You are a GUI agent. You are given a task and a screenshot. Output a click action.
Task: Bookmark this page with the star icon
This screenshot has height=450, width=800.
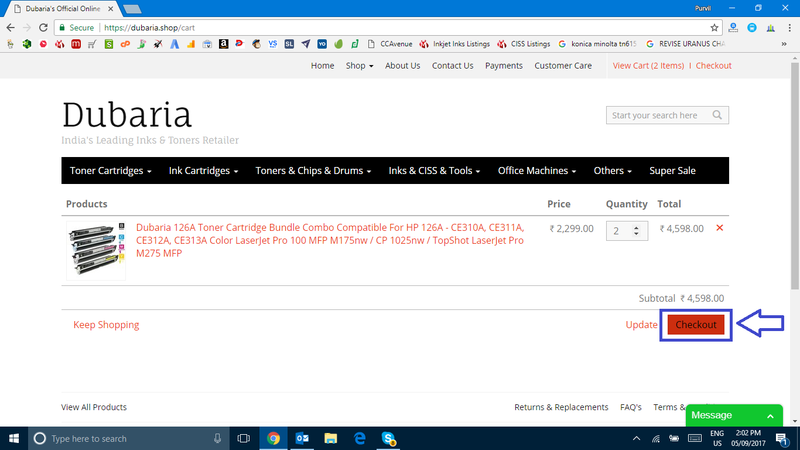(714, 28)
